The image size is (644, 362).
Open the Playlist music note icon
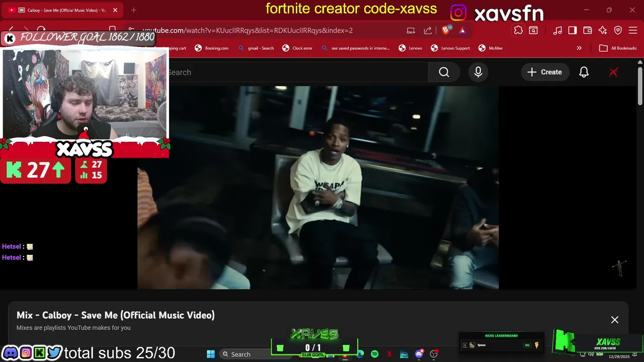557,30
